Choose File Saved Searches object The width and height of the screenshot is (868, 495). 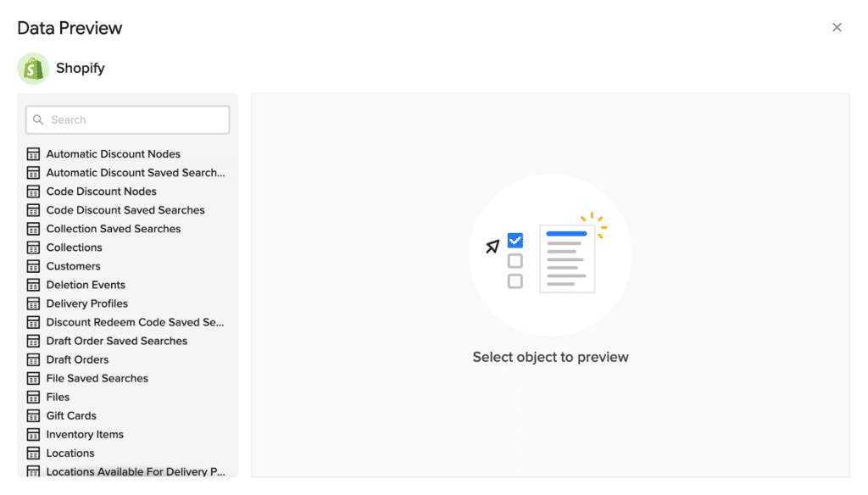click(x=97, y=378)
